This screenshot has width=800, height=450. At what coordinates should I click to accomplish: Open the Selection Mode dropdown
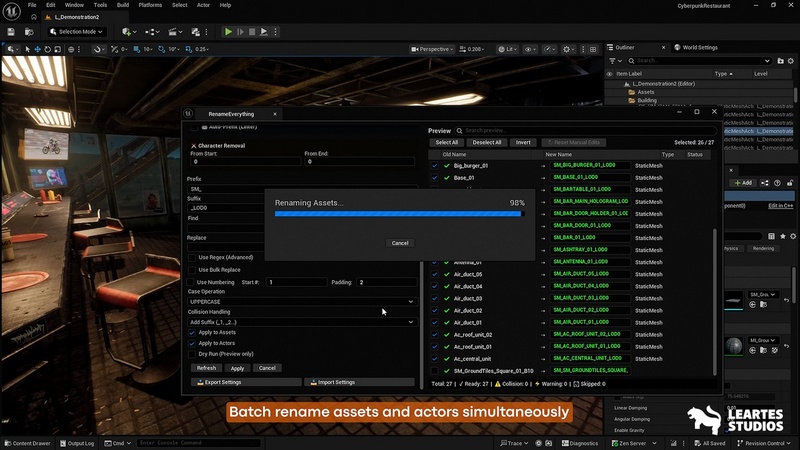[76, 32]
